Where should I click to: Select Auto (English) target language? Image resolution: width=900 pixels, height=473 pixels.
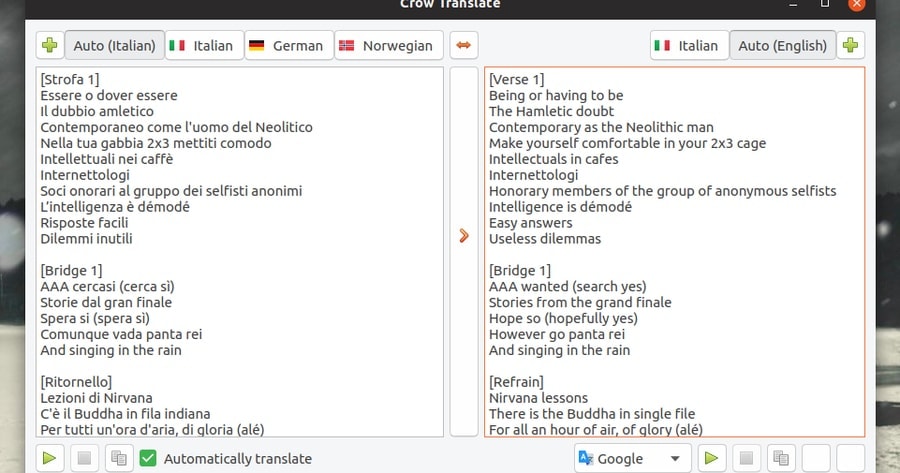pos(782,45)
